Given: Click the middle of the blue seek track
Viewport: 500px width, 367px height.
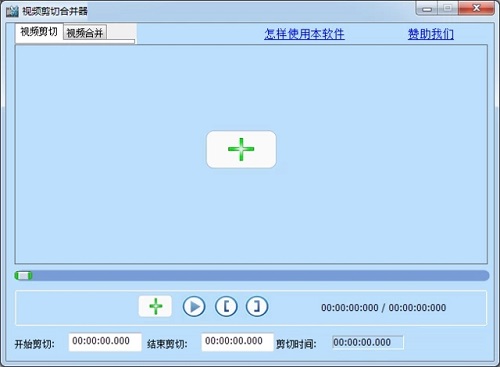Looking at the screenshot, I should coord(252,276).
